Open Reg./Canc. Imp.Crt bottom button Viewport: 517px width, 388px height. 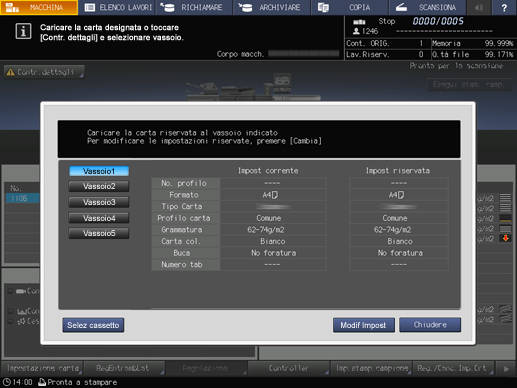[x=453, y=368]
